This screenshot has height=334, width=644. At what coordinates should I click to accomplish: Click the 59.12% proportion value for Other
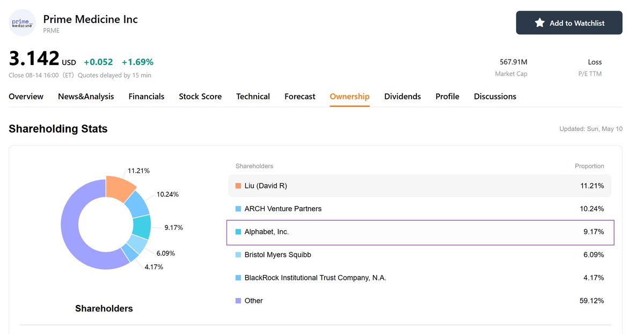point(592,301)
